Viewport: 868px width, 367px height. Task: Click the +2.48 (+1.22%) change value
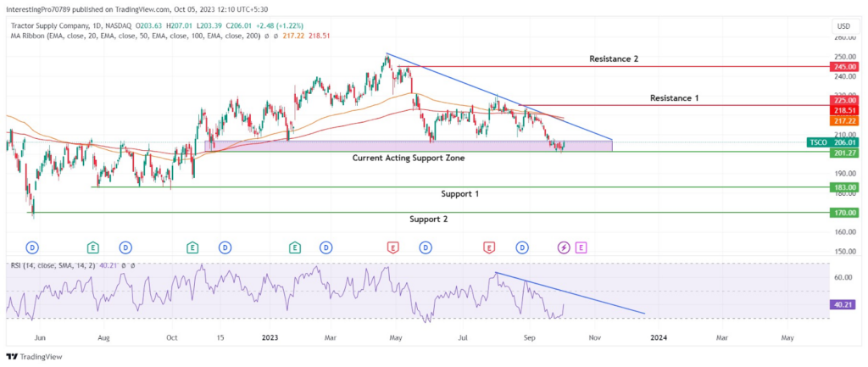point(279,26)
